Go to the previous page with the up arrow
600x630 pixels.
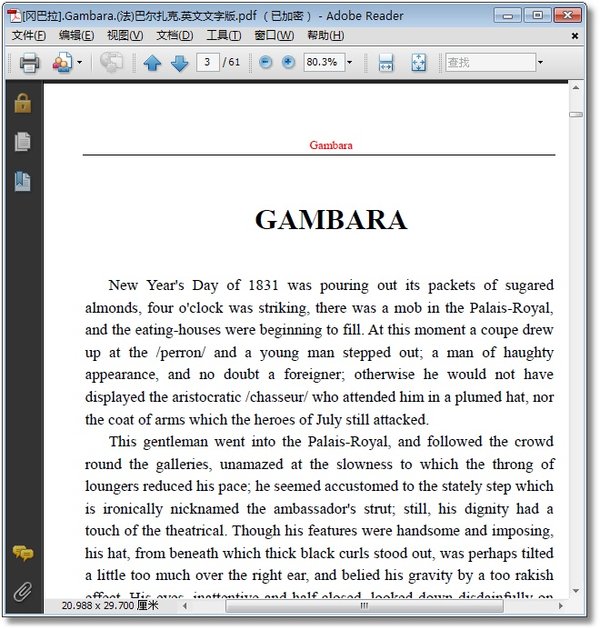(x=152, y=63)
